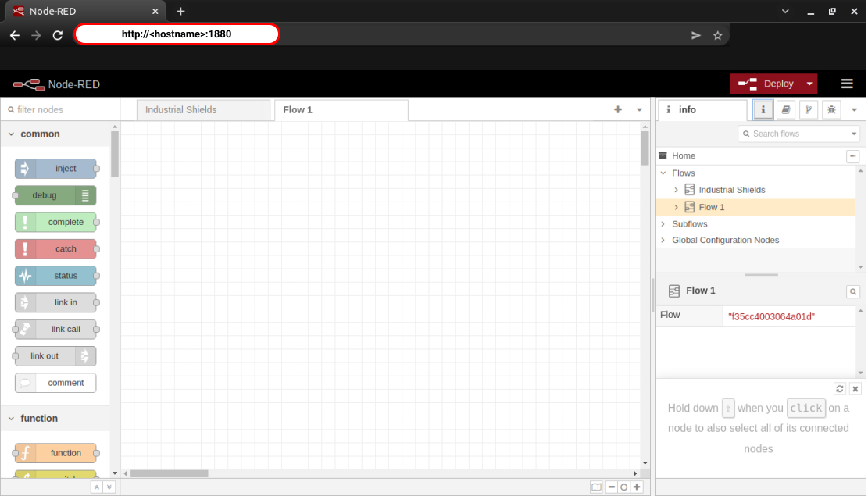
Task: Reset workspace zoom level
Action: pos(624,487)
